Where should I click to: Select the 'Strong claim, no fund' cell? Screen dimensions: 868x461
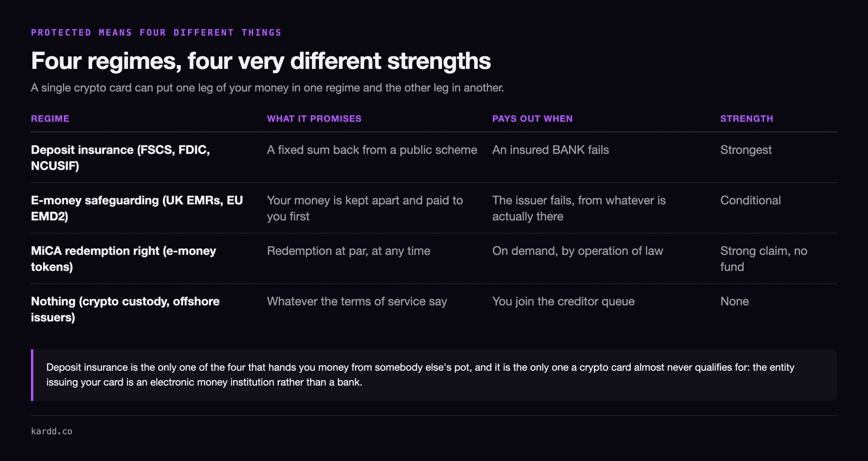click(764, 258)
